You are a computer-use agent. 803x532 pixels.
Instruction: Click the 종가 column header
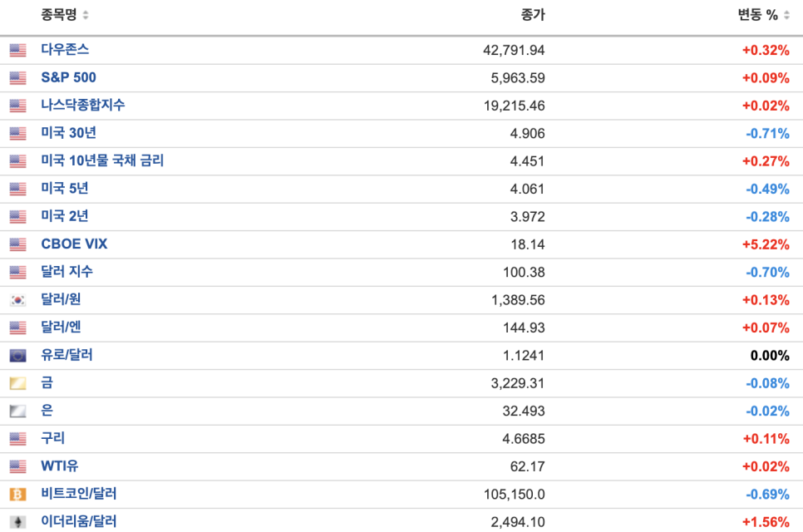tap(533, 15)
